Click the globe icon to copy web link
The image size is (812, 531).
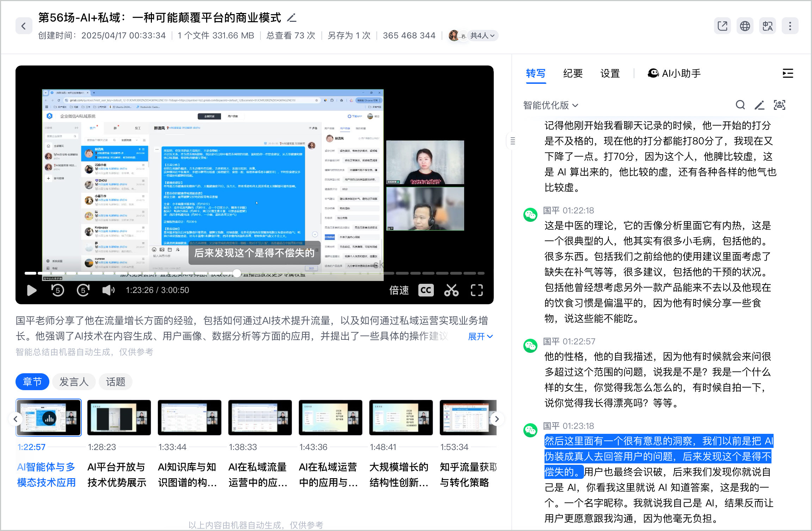click(745, 26)
